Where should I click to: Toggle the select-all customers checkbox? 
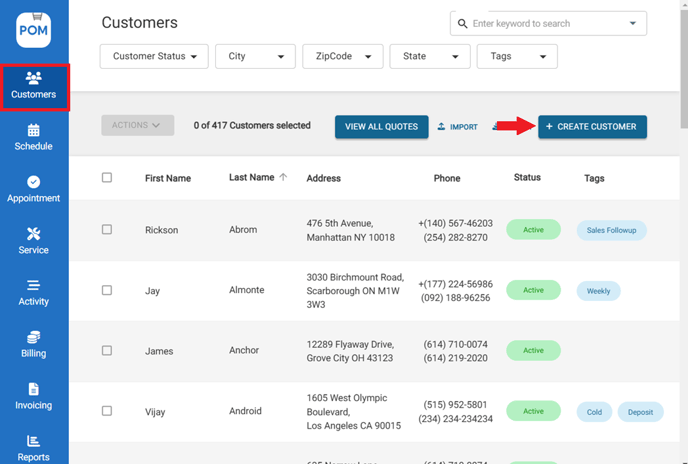pos(107,178)
